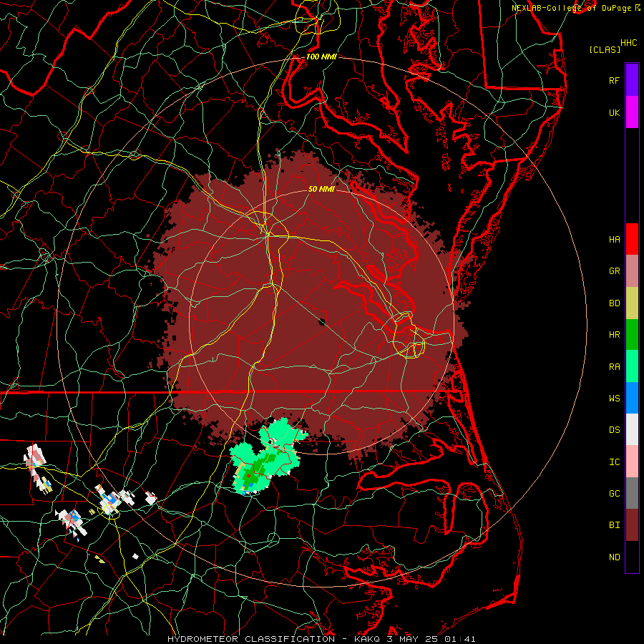Click the white DS legend swatch

coord(632,429)
